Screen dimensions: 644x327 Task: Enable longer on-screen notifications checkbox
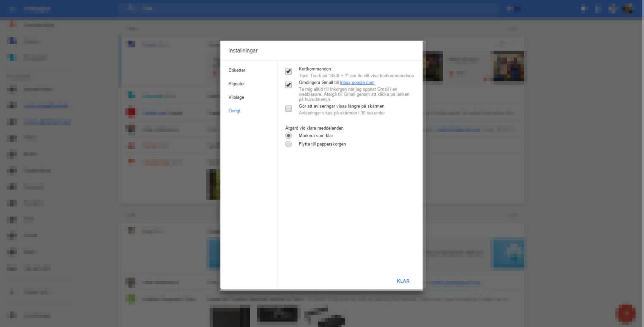click(x=288, y=108)
